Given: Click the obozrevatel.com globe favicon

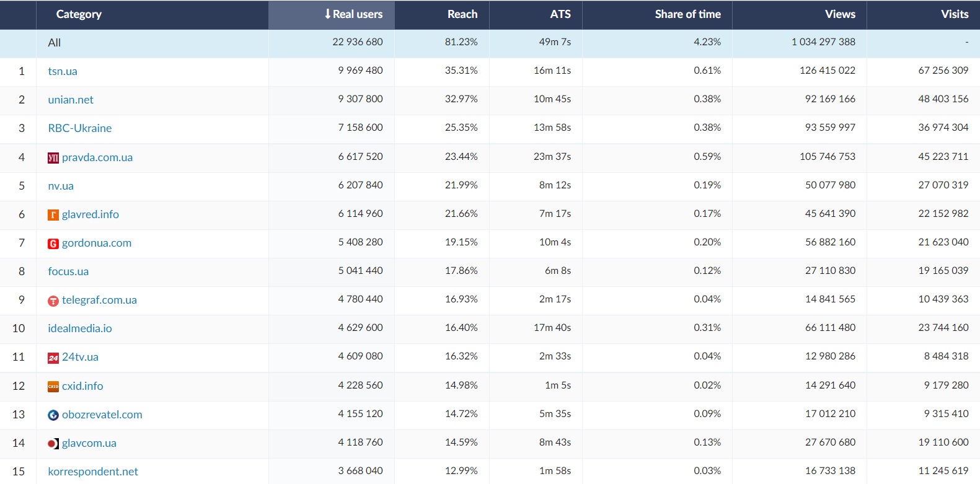Looking at the screenshot, I should pos(53,415).
